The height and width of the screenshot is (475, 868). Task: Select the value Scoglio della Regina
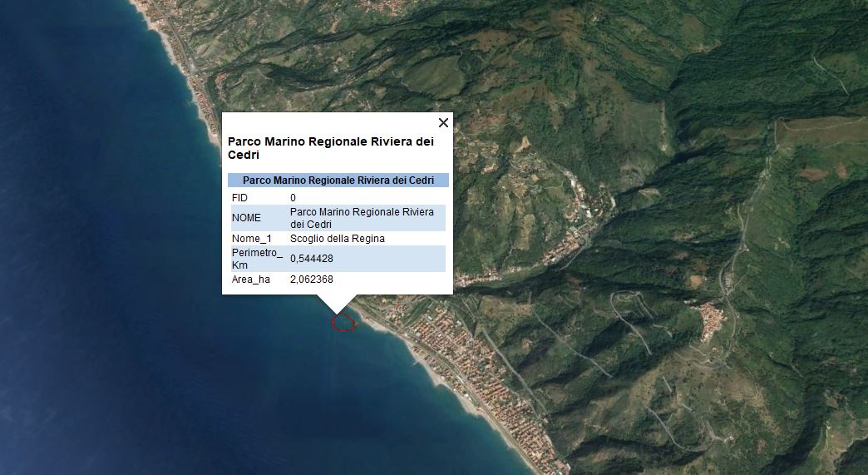pos(337,239)
